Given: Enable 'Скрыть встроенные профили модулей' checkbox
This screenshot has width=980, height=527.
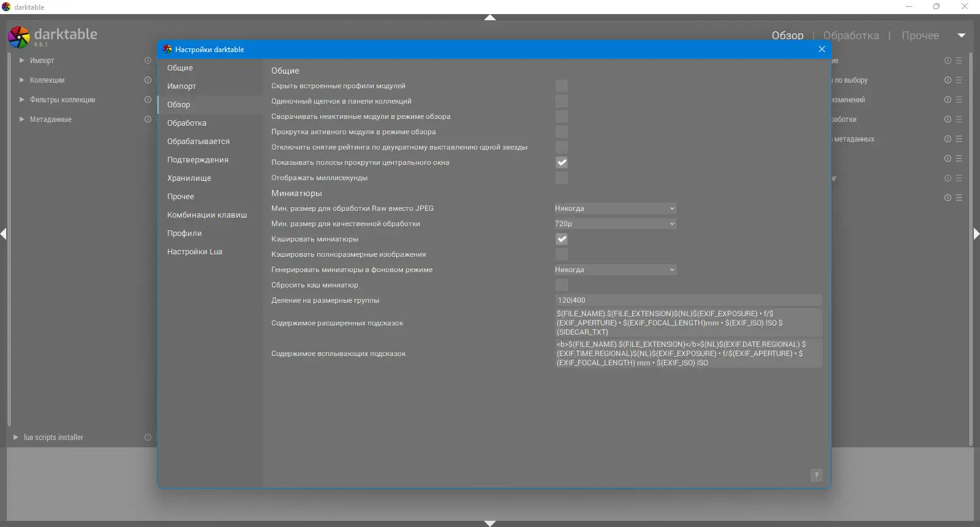Looking at the screenshot, I should coord(562,86).
